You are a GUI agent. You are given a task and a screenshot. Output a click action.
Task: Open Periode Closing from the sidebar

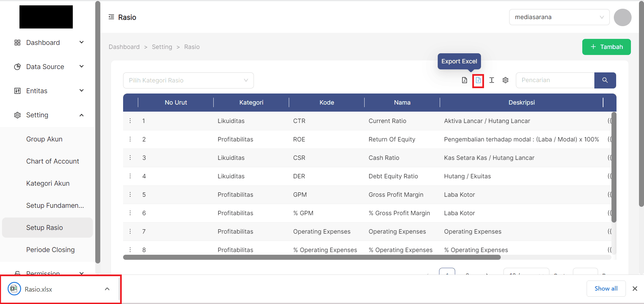50,250
